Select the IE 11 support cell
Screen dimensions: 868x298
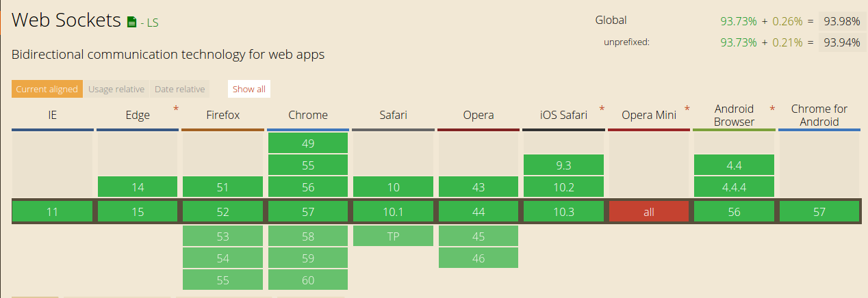point(53,212)
